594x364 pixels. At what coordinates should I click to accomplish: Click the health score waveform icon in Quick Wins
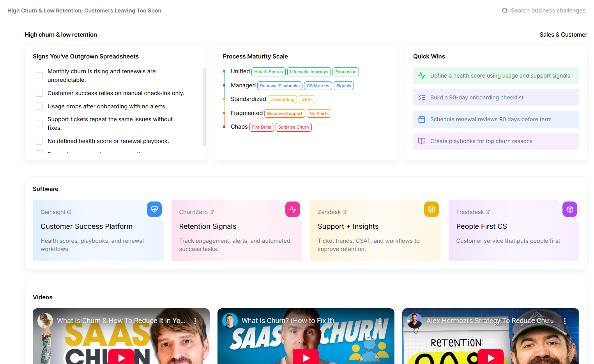(422, 75)
